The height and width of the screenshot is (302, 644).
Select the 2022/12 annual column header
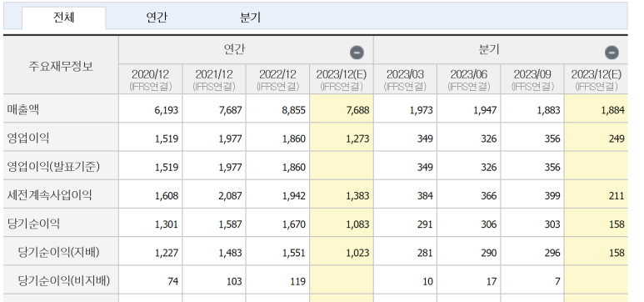(x=277, y=79)
